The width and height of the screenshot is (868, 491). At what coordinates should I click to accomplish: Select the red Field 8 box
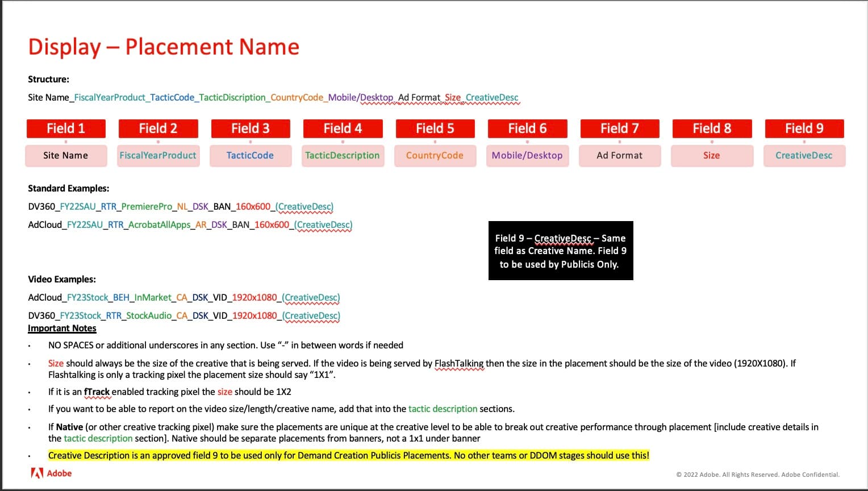pyautogui.click(x=712, y=128)
